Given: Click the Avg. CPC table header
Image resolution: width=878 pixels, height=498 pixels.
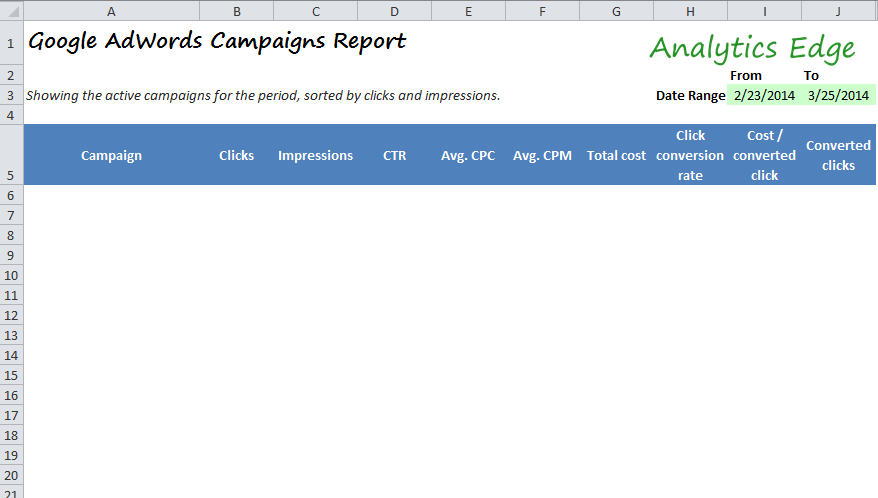Looking at the screenshot, I should (468, 155).
